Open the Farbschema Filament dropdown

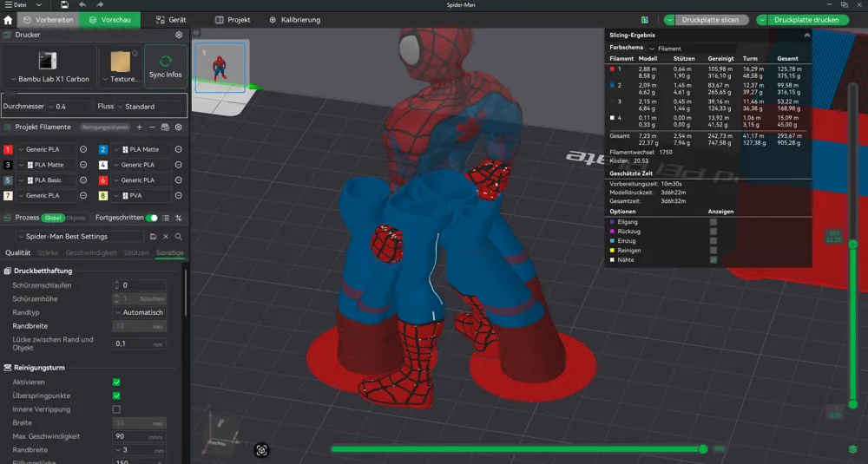(x=692, y=49)
